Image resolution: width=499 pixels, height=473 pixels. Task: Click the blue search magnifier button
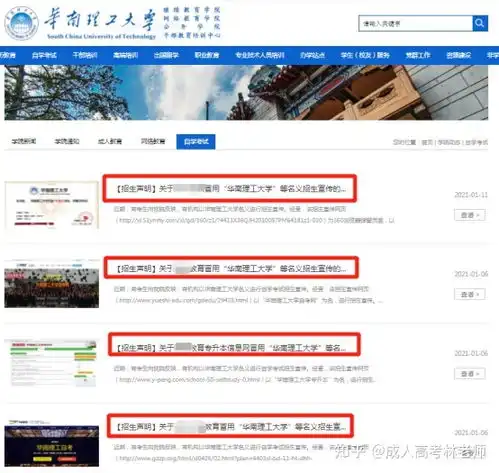coord(480,23)
